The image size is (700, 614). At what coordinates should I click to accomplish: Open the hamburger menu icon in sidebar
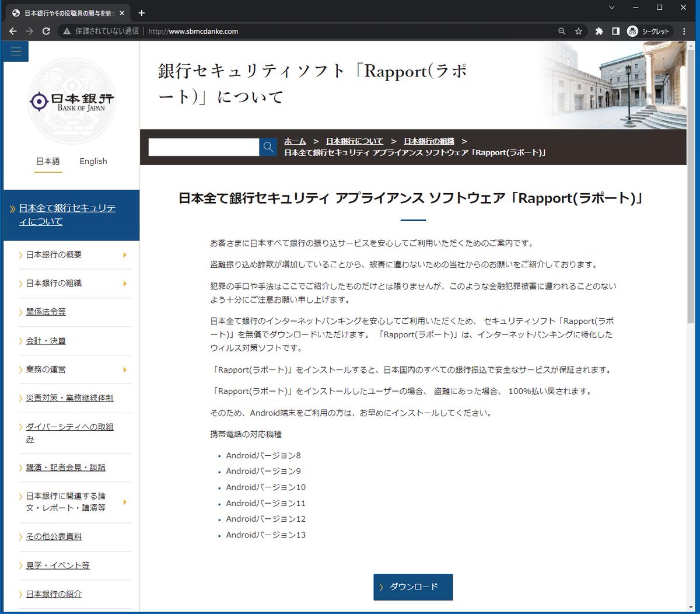pyautogui.click(x=16, y=51)
